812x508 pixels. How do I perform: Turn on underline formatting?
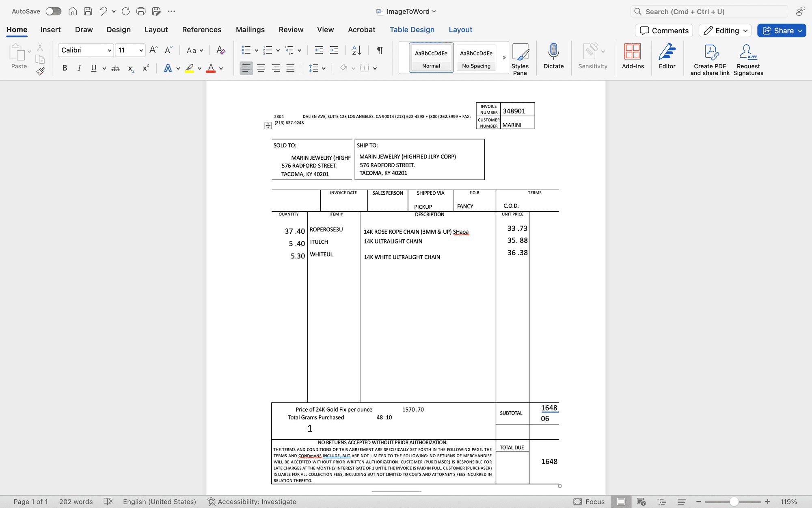[x=93, y=68]
